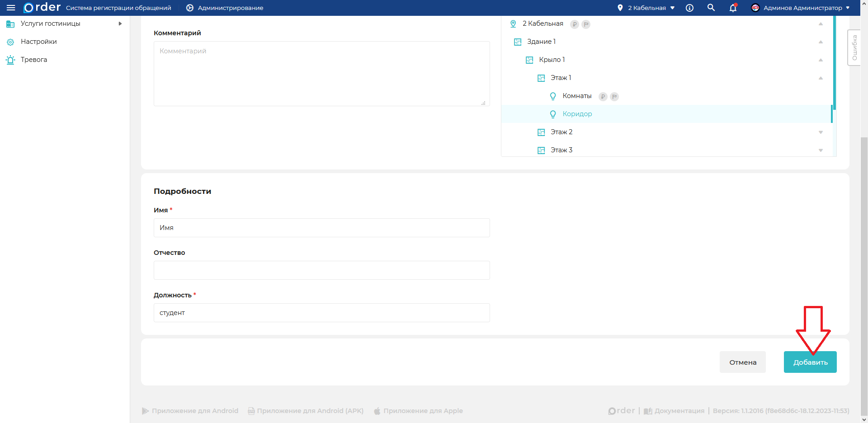This screenshot has width=868, height=423.
Task: Click the Administration gear icon
Action: tap(190, 8)
